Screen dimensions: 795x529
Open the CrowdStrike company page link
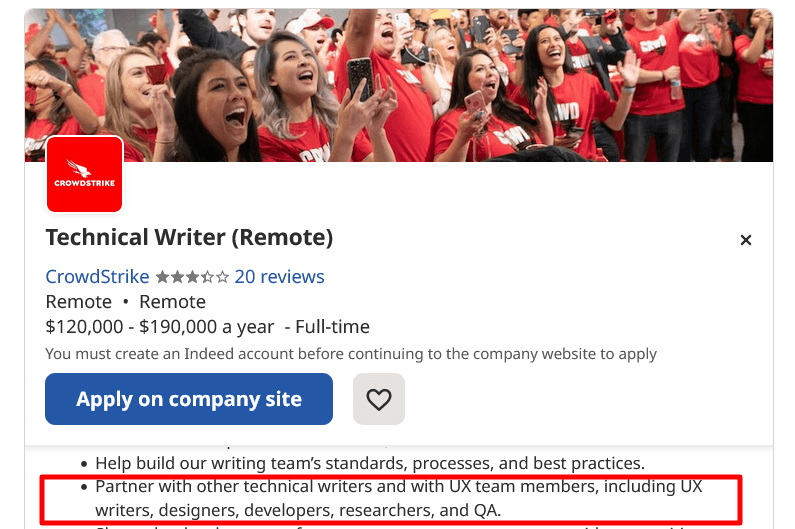(98, 277)
